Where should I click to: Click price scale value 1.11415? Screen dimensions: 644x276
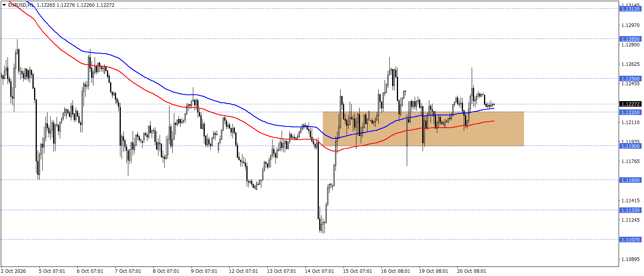(631, 200)
